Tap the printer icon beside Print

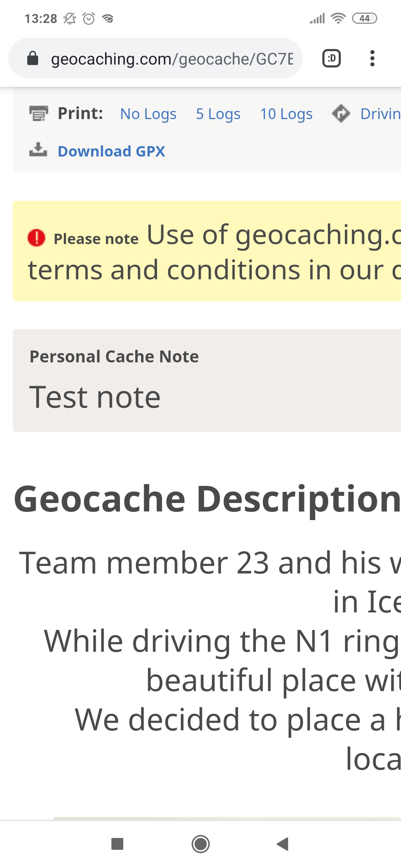point(39,114)
